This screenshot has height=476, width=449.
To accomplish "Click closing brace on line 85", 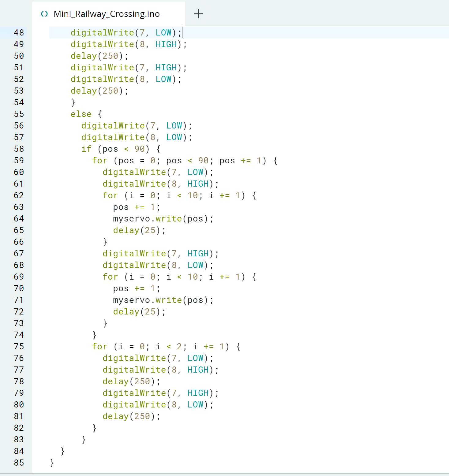I will 52,463.
